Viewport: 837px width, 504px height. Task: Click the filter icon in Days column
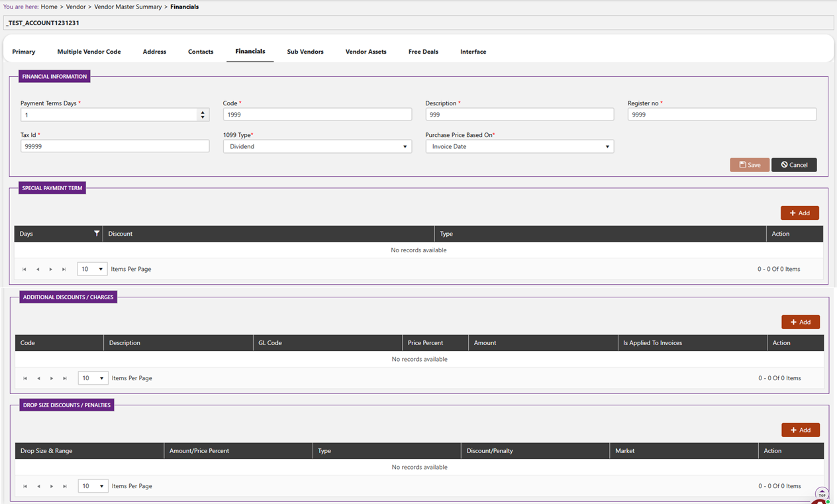[x=97, y=234]
